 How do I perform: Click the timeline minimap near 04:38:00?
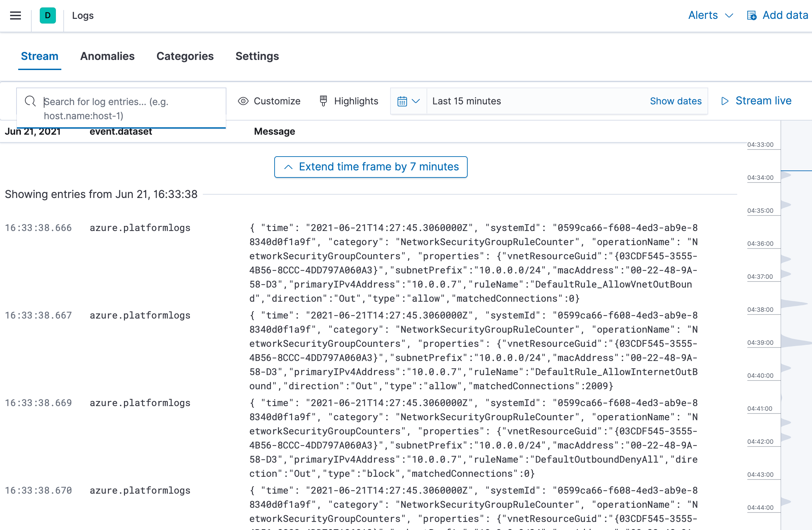pos(795,309)
